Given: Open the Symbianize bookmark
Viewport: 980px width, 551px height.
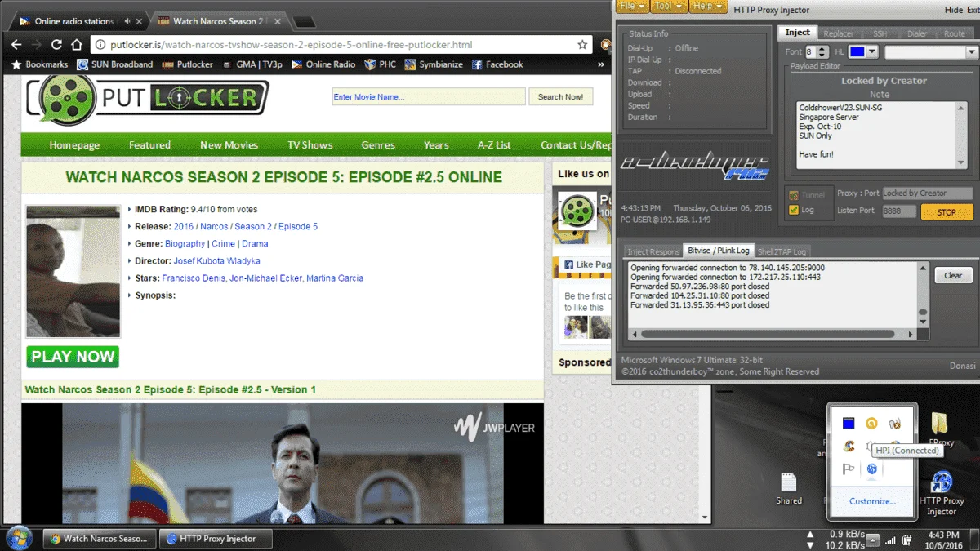Looking at the screenshot, I should pos(434,64).
